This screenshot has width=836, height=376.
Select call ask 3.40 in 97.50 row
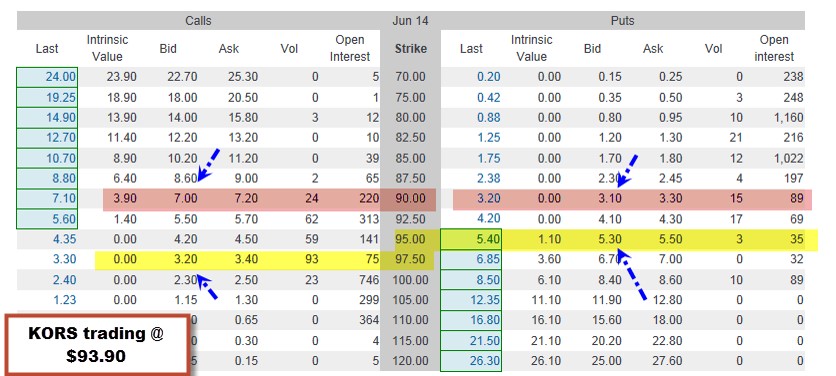pos(246,259)
